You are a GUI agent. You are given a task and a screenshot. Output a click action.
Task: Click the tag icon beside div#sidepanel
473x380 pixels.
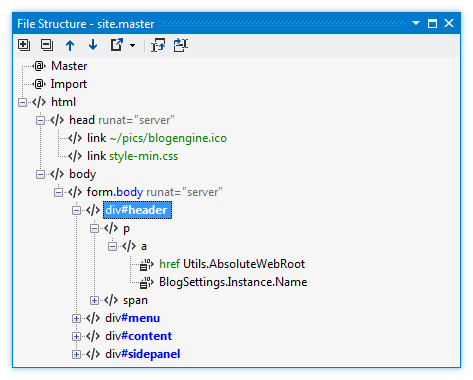(93, 354)
